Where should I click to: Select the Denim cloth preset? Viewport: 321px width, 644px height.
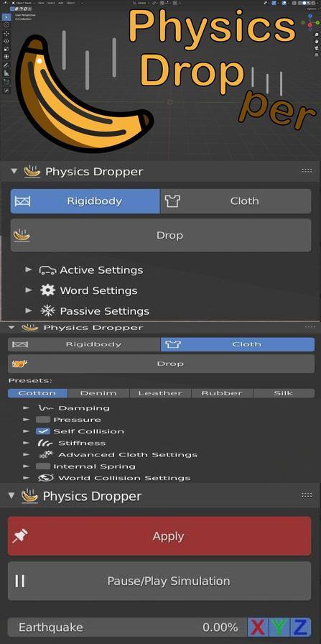[98, 393]
